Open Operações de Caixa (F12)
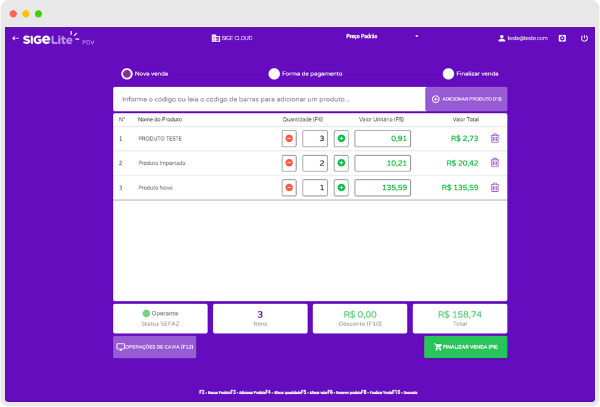Viewport: 600px width, 407px height. click(x=155, y=347)
